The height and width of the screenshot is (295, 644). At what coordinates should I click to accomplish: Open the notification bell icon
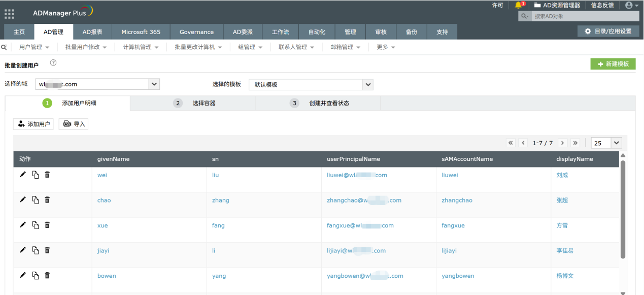tap(518, 5)
